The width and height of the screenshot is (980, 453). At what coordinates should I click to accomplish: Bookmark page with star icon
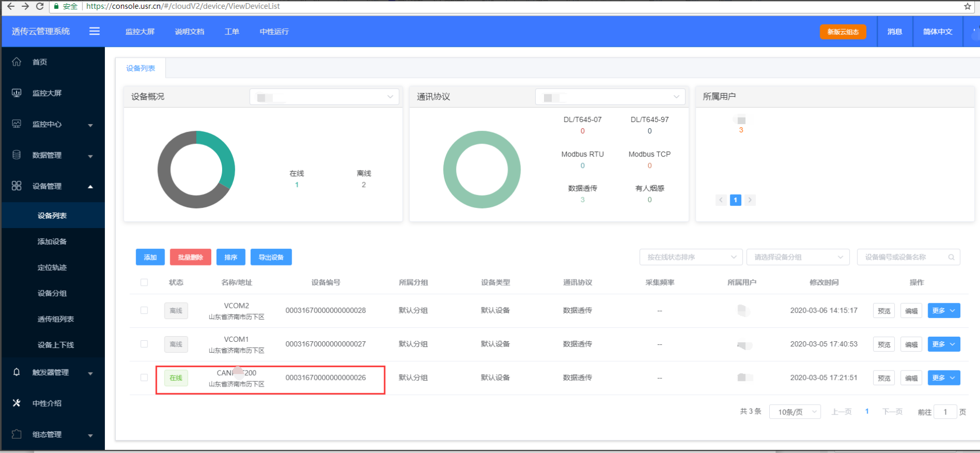(x=968, y=7)
